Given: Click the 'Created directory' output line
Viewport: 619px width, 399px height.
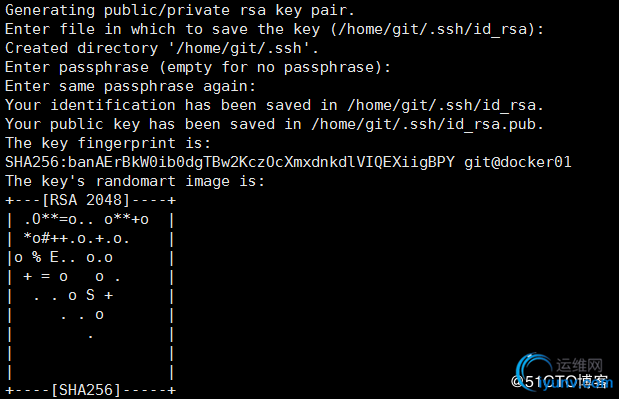Looking at the screenshot, I should [162, 48].
